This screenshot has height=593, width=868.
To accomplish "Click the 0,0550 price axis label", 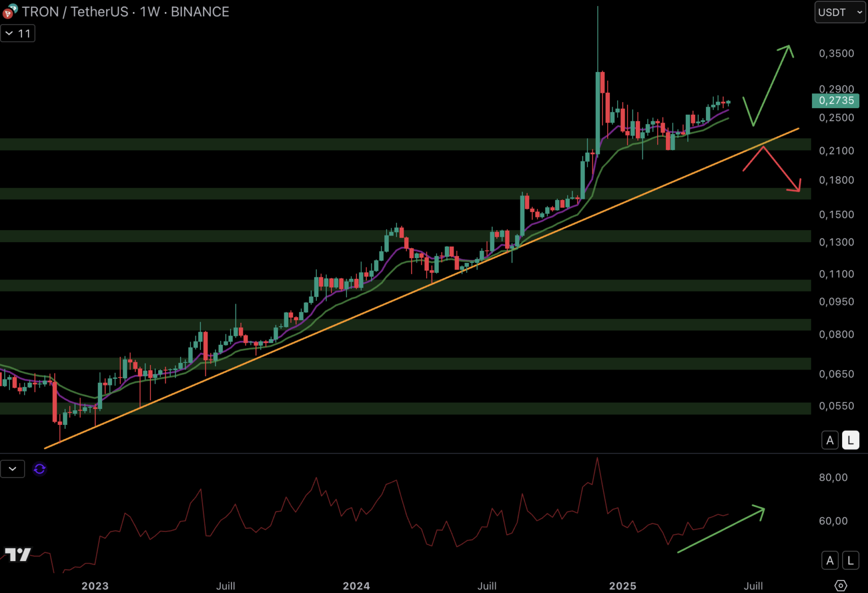I will (836, 406).
